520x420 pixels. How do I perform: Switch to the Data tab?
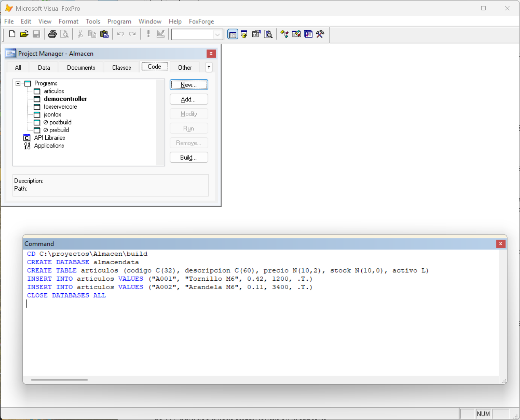(44, 68)
